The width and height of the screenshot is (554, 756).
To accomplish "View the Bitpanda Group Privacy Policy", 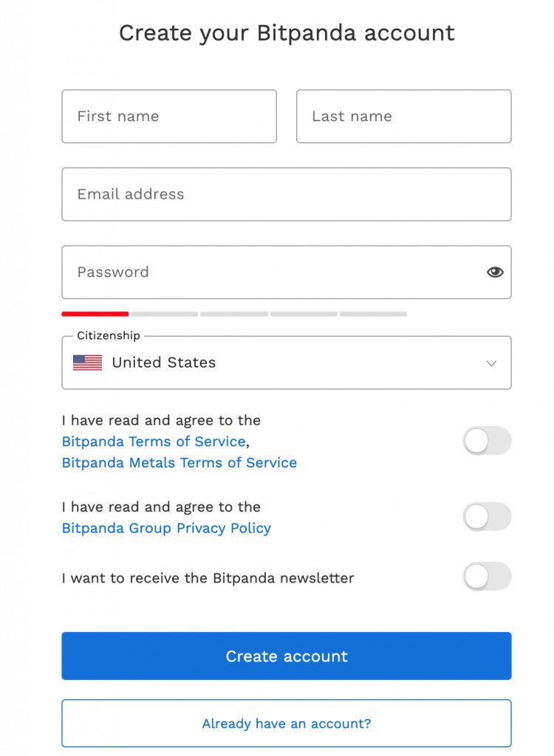I will click(x=168, y=528).
